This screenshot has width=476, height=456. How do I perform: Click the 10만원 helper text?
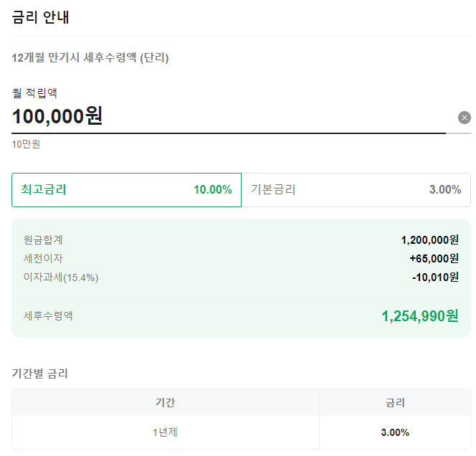26,144
